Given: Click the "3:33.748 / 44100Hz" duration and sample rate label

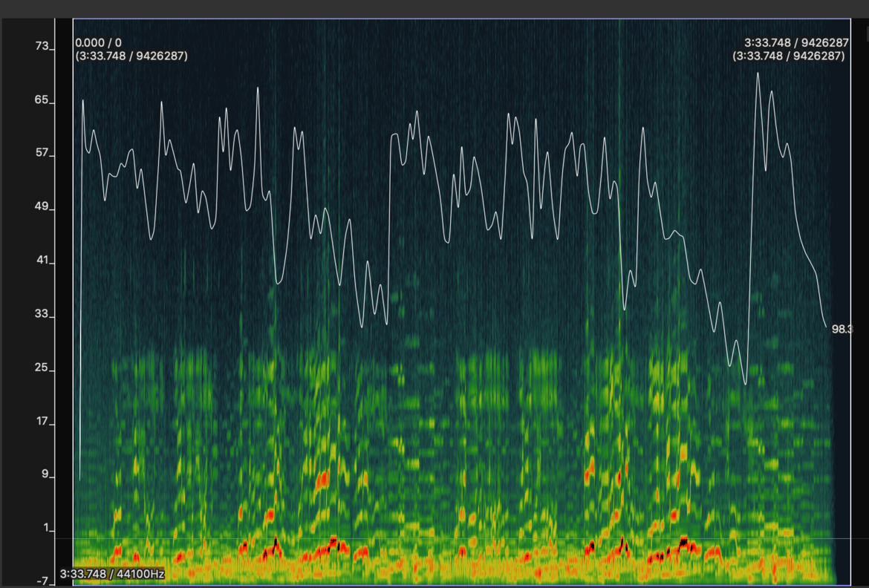Looking at the screenshot, I should (x=112, y=574).
